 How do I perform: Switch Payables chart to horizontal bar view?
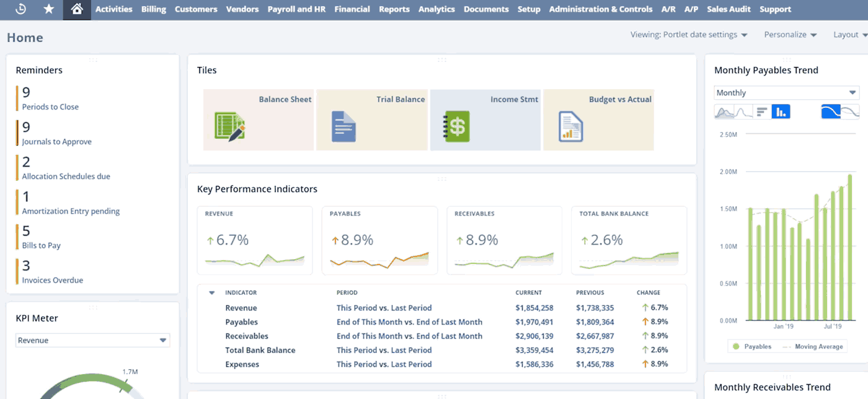tap(762, 112)
